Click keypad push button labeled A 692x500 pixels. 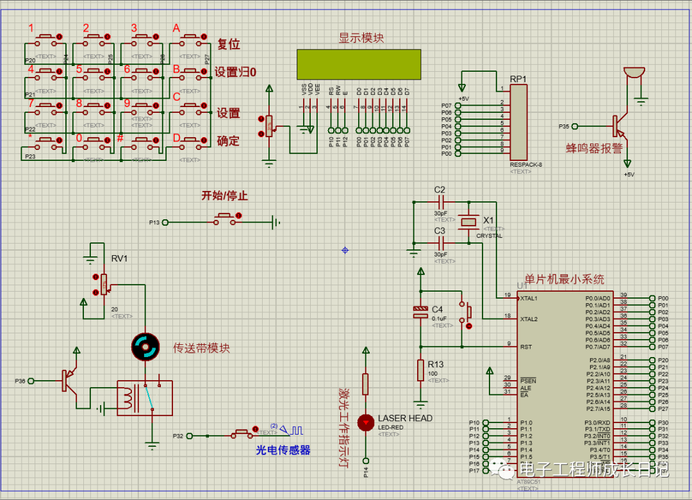(x=191, y=41)
